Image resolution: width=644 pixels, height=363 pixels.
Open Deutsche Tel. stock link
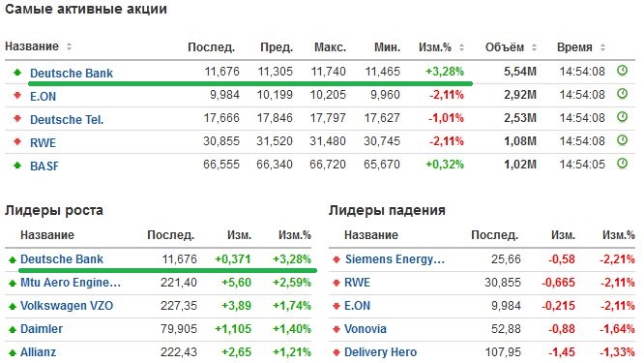[x=67, y=120]
